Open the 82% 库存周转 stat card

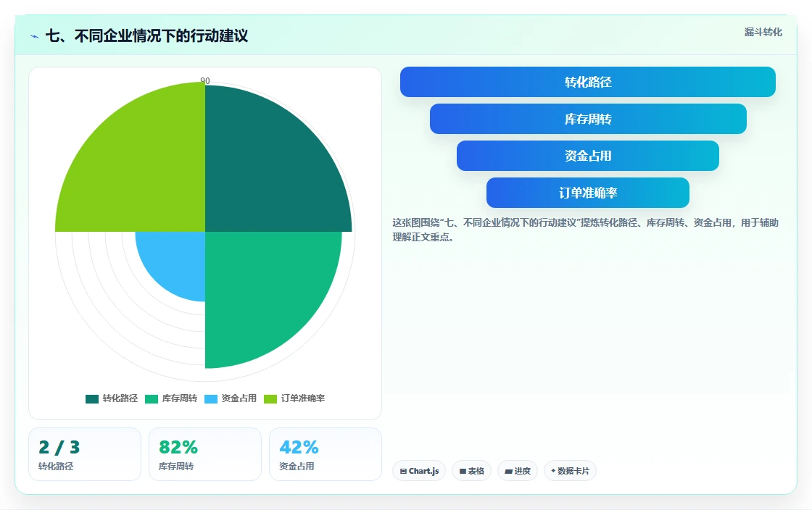point(205,454)
